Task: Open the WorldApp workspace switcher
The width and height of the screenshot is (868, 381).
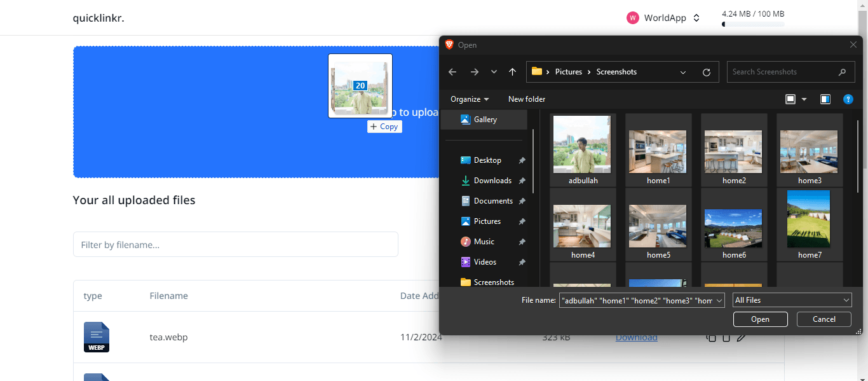Action: pyautogui.click(x=663, y=18)
